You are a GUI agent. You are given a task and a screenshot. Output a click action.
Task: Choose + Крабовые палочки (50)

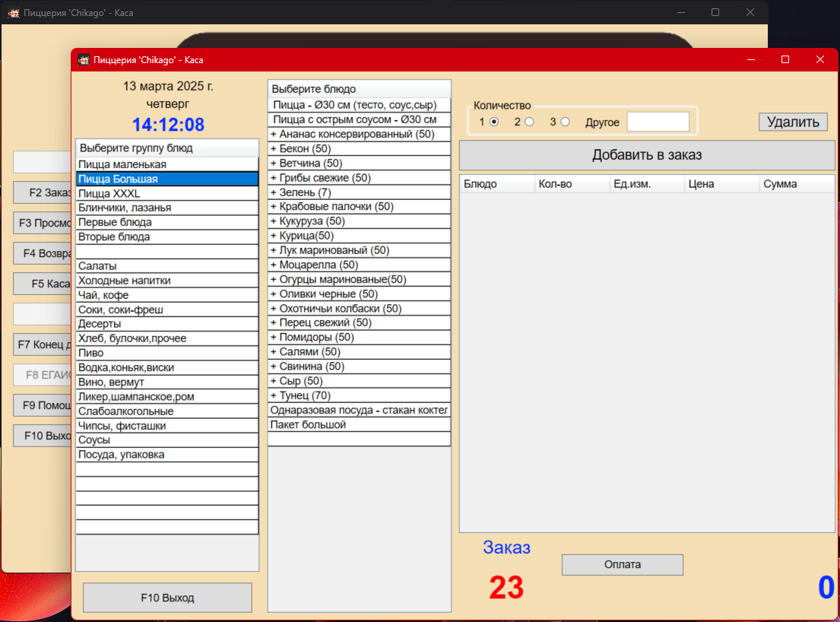(x=359, y=206)
